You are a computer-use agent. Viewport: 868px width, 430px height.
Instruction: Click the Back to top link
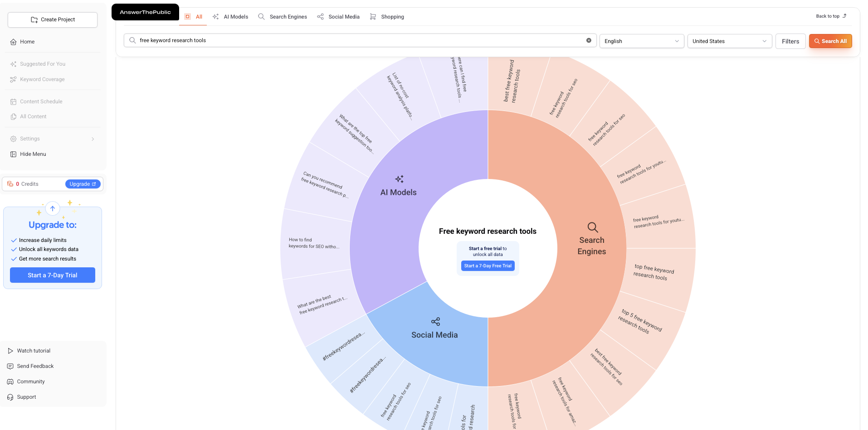tap(831, 16)
